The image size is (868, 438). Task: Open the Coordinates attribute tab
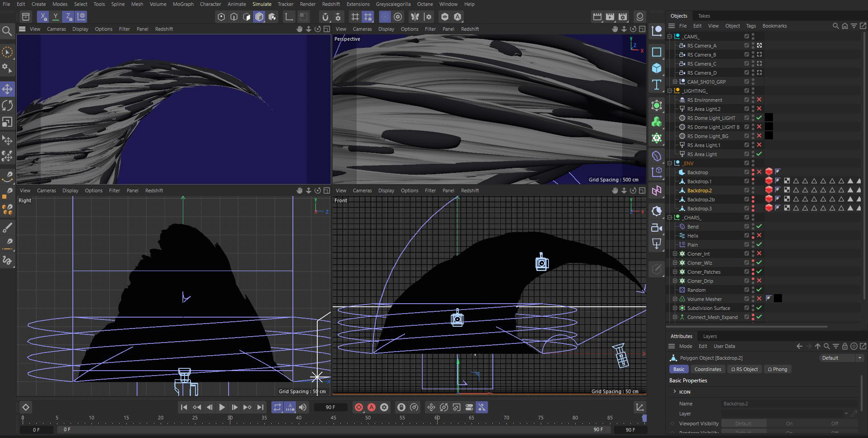707,369
